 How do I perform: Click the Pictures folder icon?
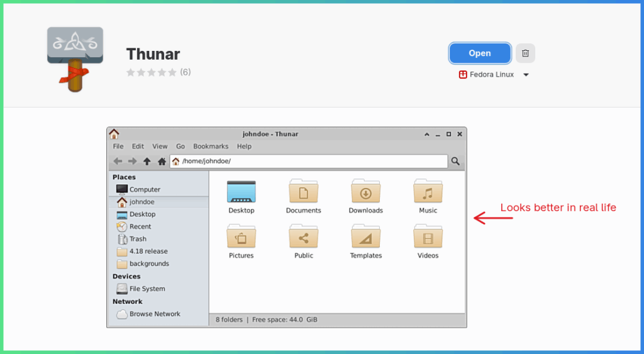pos(241,236)
